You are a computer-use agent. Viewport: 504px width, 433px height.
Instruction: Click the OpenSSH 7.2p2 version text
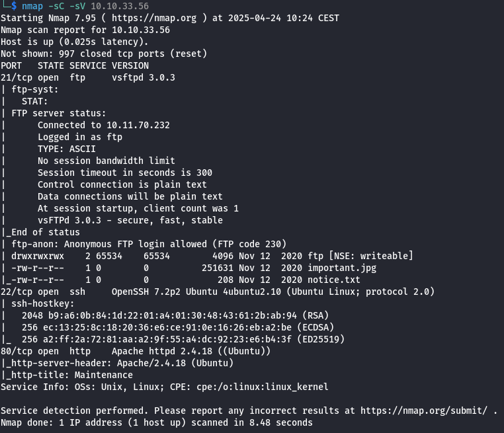click(146, 292)
